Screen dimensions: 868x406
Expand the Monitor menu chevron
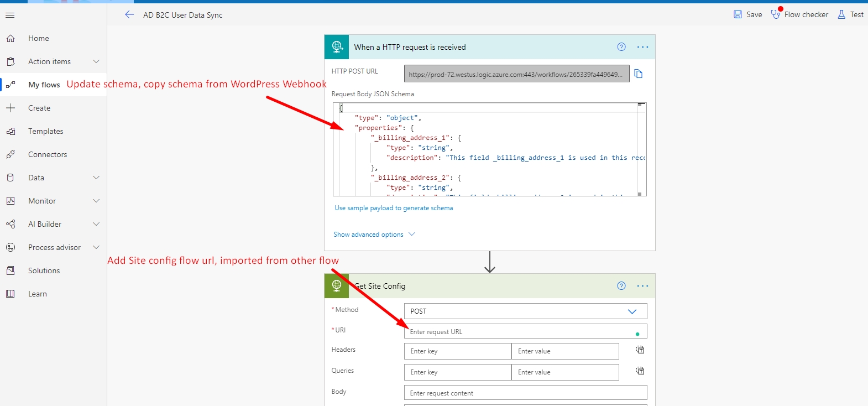tap(96, 201)
